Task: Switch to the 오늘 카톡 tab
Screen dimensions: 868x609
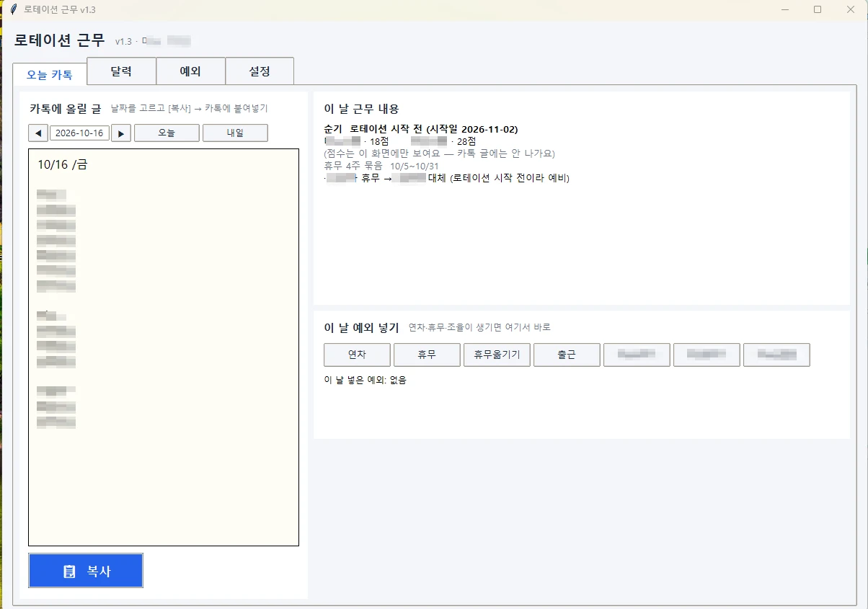Action: pyautogui.click(x=50, y=74)
